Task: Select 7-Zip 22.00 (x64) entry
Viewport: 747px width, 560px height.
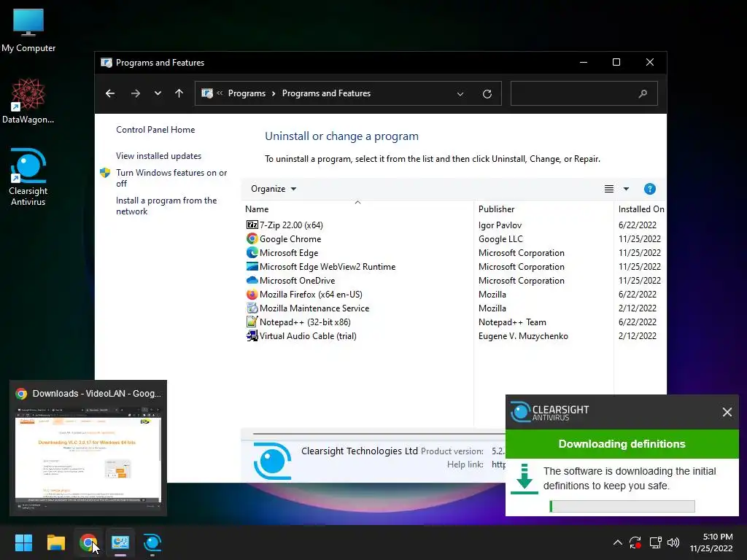Action: coord(291,225)
